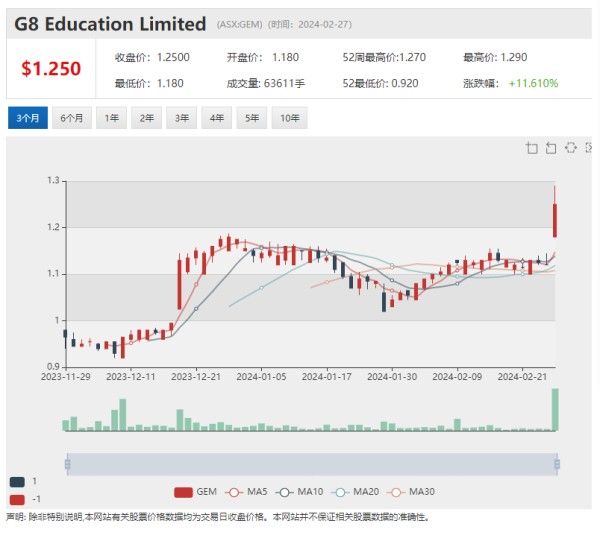Click the +11.610% change value
The image size is (600, 541).
tap(533, 83)
